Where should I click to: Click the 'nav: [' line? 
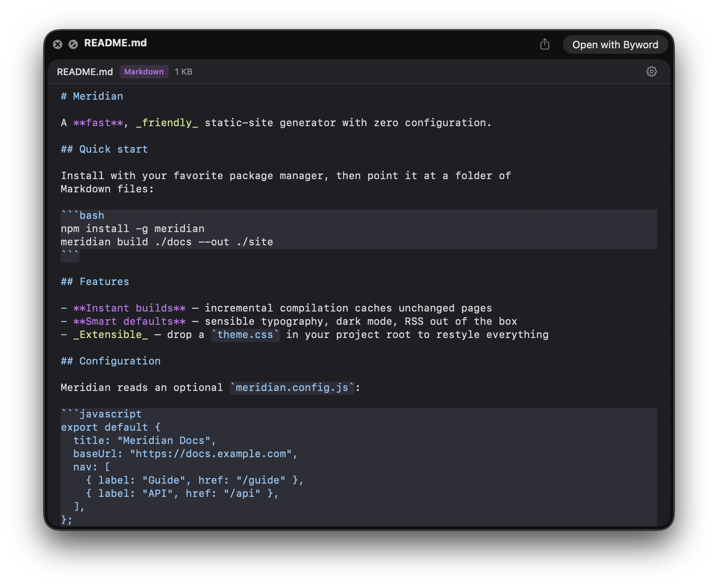pyautogui.click(x=92, y=467)
